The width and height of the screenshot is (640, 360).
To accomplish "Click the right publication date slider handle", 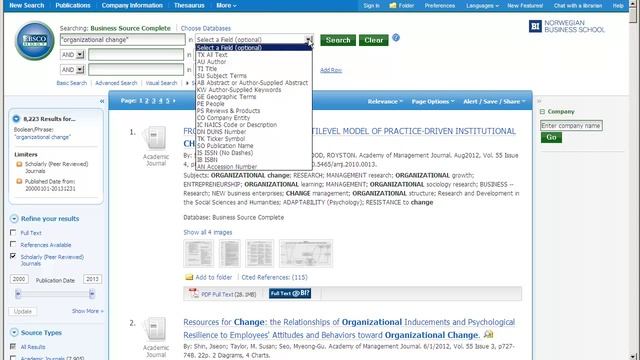I will 92,293.
